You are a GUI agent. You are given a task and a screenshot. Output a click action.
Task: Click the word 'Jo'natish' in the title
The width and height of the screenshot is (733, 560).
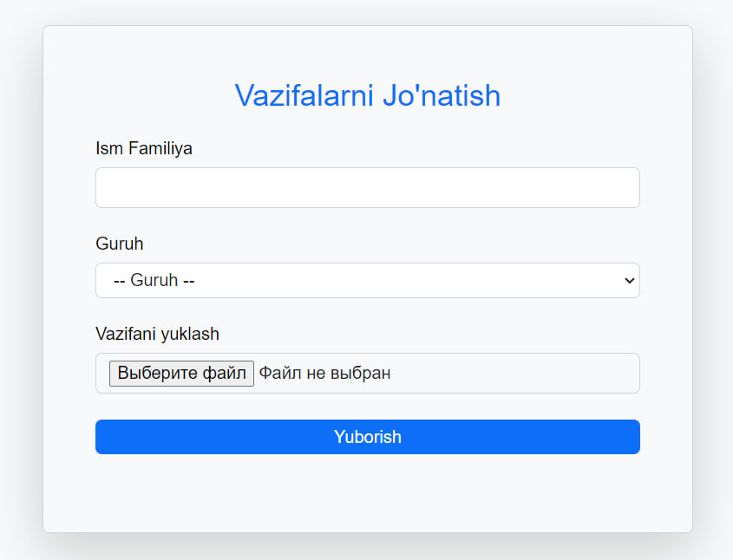coord(441,95)
